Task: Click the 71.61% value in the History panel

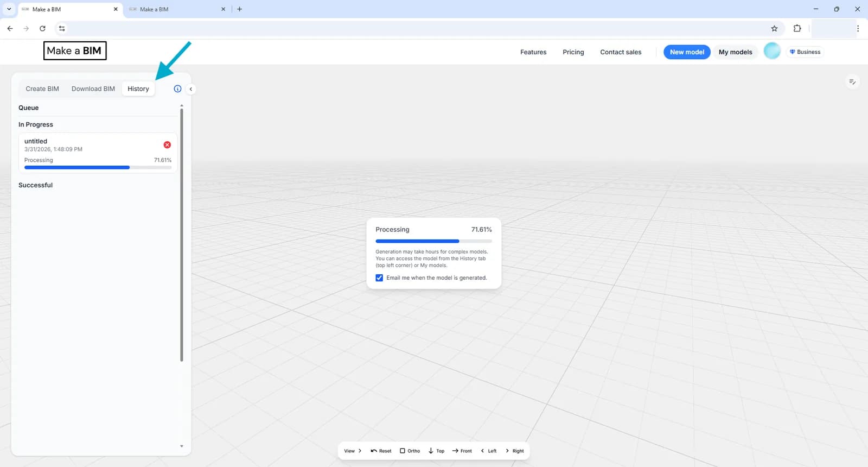Action: click(x=163, y=160)
